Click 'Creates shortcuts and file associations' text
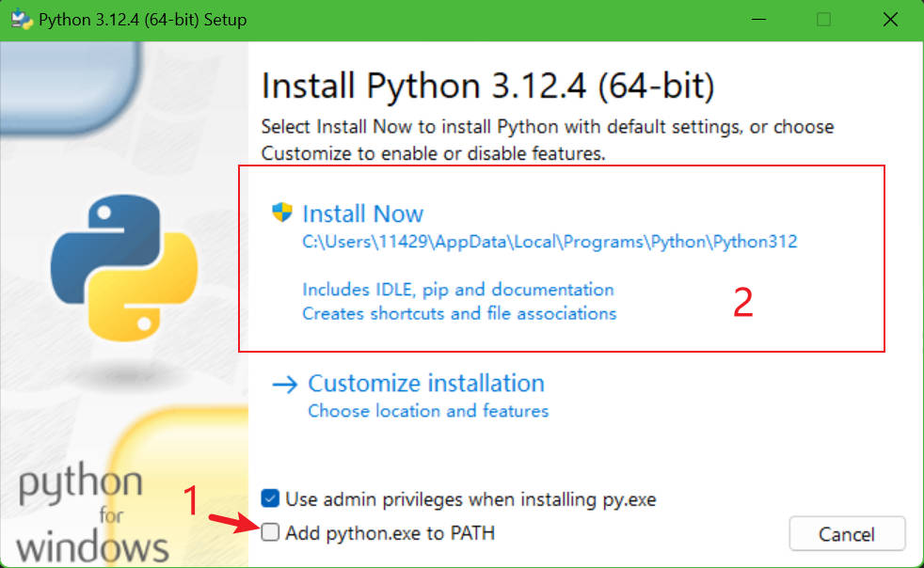Viewport: 924px width, 568px height. (459, 313)
